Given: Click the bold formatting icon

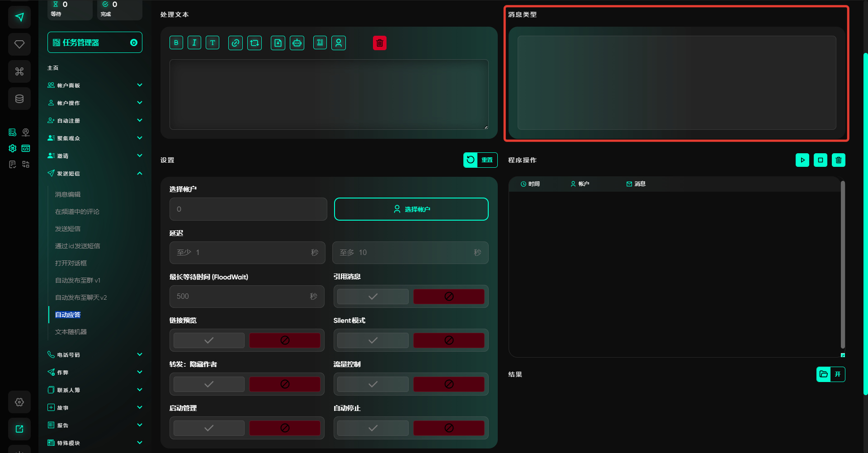Looking at the screenshot, I should point(176,43).
